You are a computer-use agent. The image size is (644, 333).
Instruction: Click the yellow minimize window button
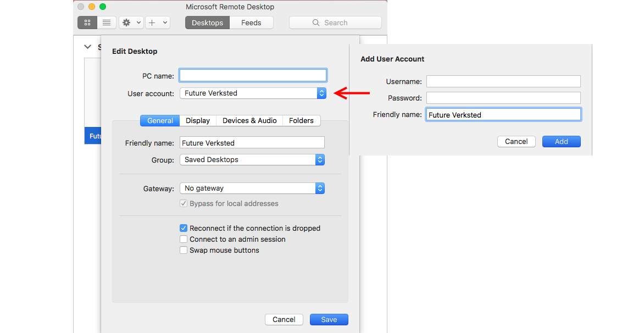click(x=92, y=7)
